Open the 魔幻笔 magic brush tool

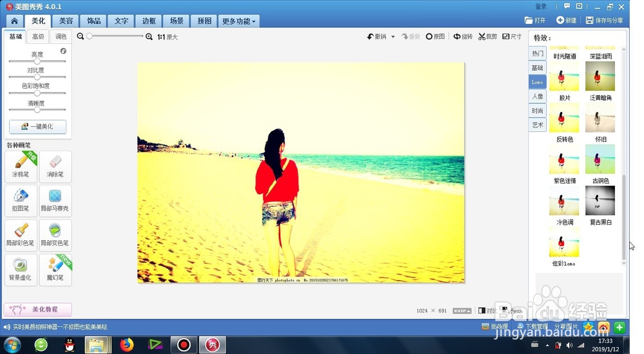click(55, 270)
